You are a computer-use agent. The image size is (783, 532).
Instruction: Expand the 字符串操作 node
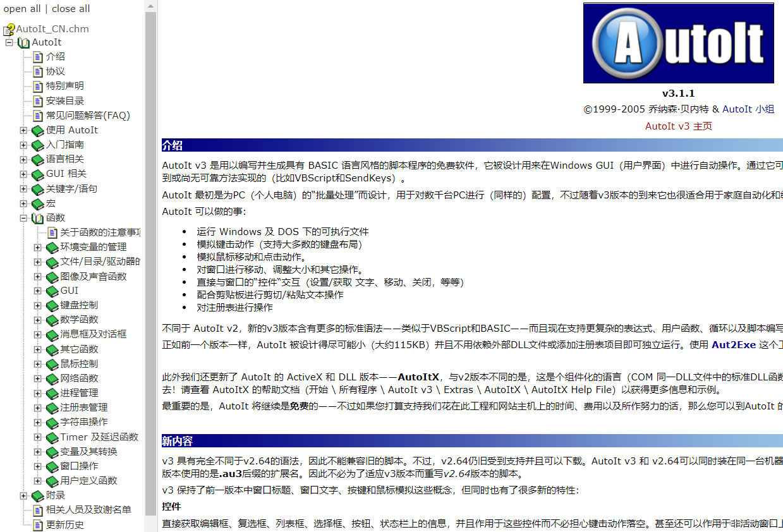pos(38,423)
